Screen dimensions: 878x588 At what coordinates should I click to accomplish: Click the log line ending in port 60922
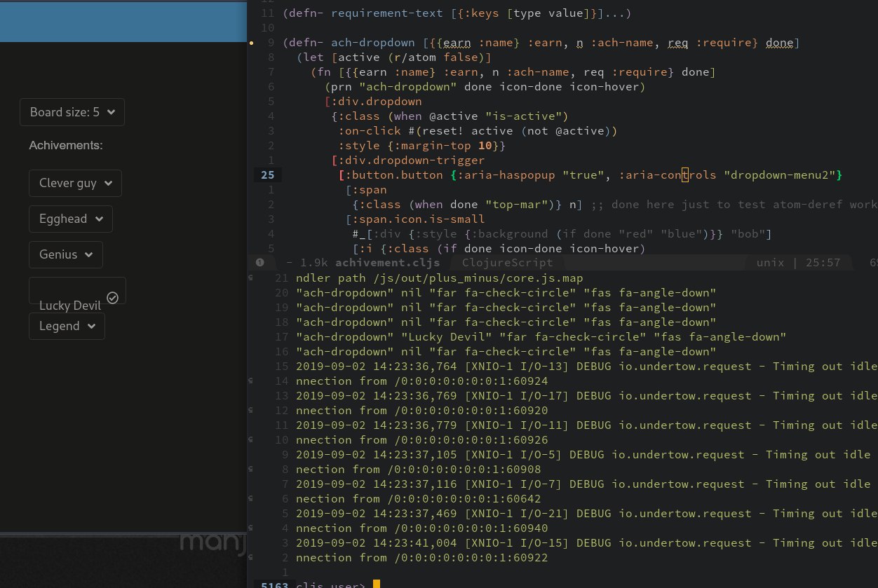pos(421,558)
